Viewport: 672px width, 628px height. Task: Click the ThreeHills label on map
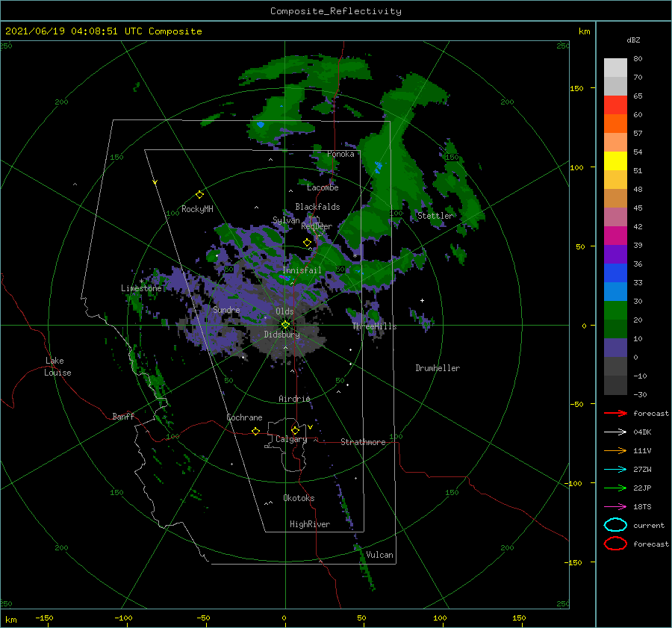tap(375, 326)
